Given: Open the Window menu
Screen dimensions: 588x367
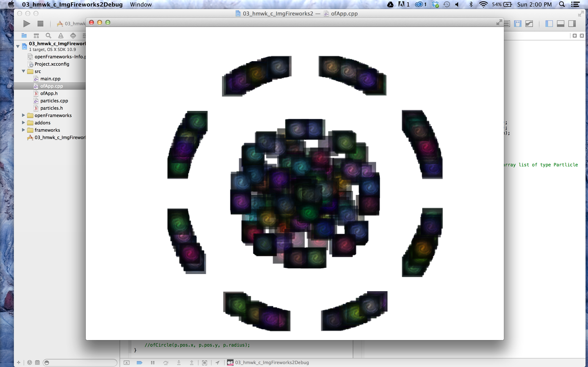Looking at the screenshot, I should pos(141,4).
